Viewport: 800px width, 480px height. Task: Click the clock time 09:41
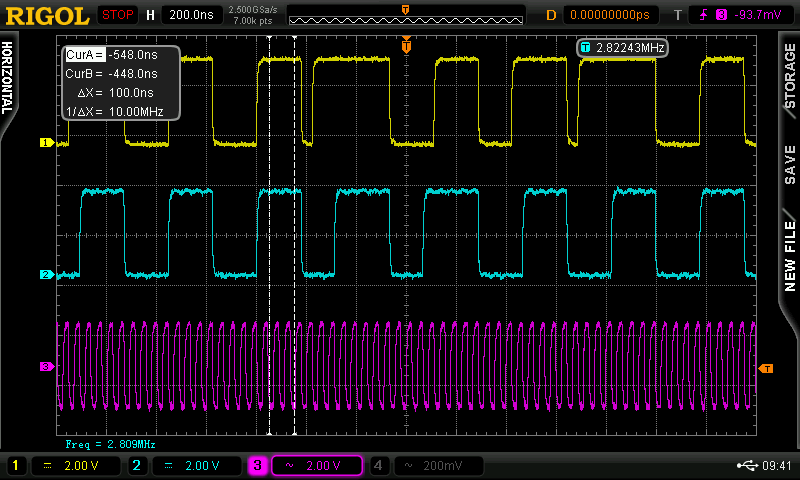coord(777,465)
